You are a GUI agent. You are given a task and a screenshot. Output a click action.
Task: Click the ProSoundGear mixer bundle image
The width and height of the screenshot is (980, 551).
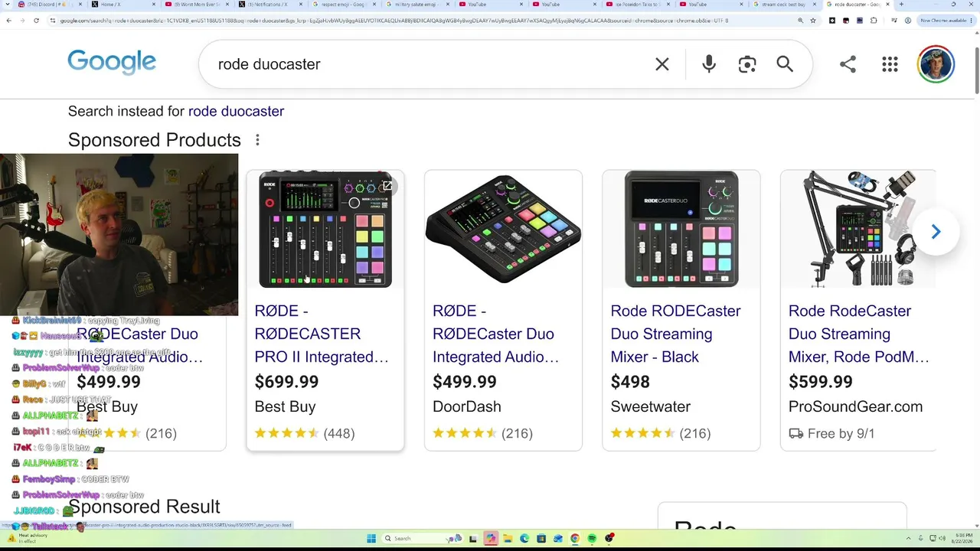[859, 230]
